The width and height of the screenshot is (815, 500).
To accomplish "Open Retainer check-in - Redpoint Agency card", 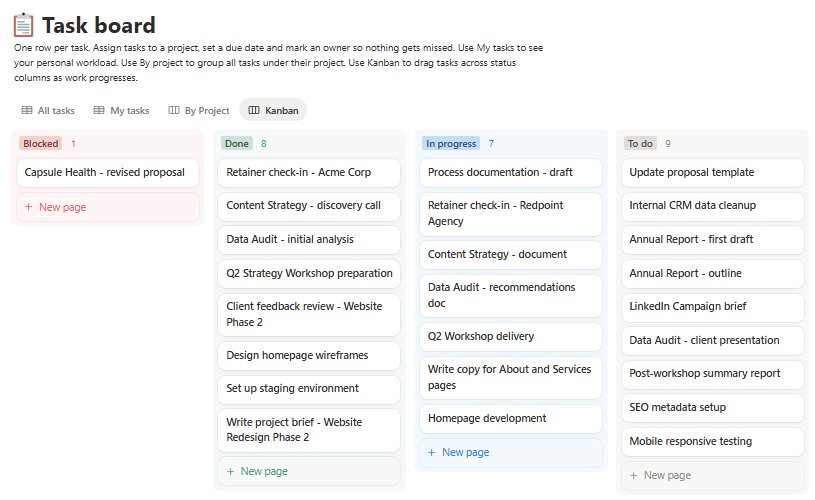I will pos(510,214).
